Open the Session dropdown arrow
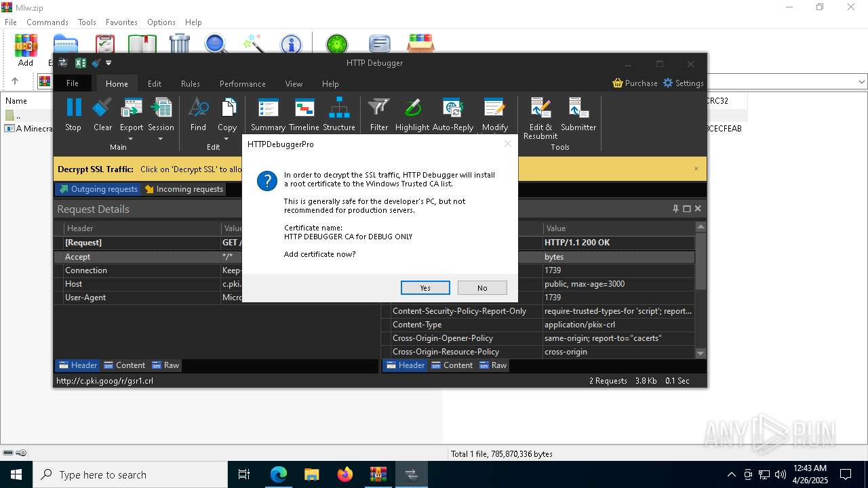868x488 pixels. pyautogui.click(x=161, y=139)
